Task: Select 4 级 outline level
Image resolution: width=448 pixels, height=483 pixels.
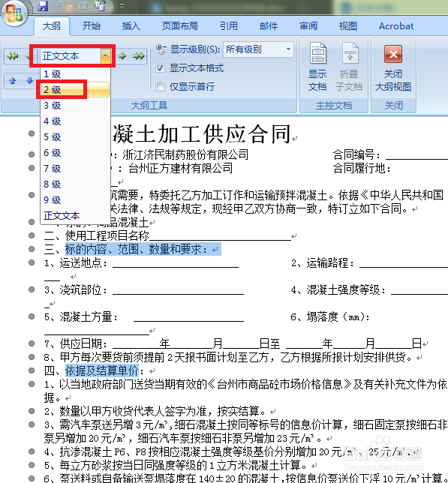Action: pyautogui.click(x=76, y=121)
